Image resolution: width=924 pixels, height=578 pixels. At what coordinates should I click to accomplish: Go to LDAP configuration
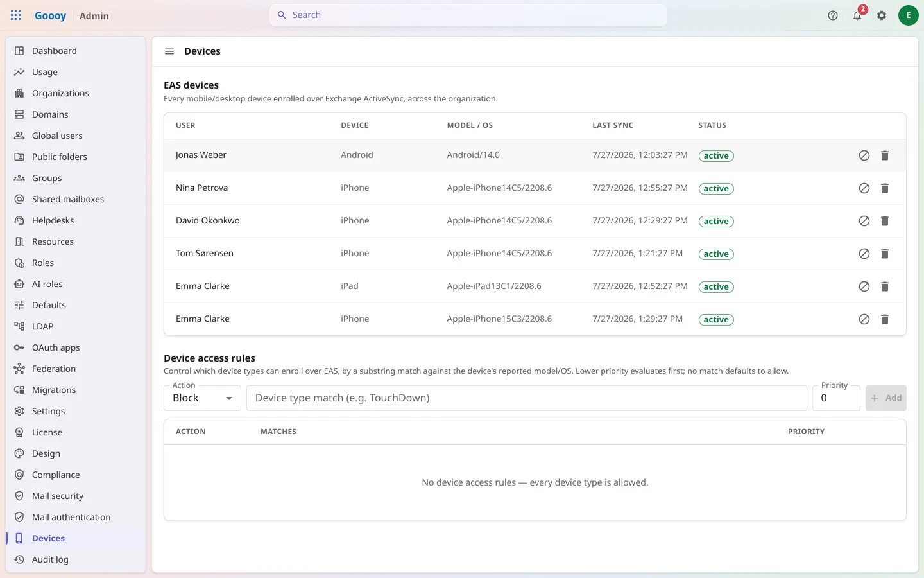[x=76, y=326]
